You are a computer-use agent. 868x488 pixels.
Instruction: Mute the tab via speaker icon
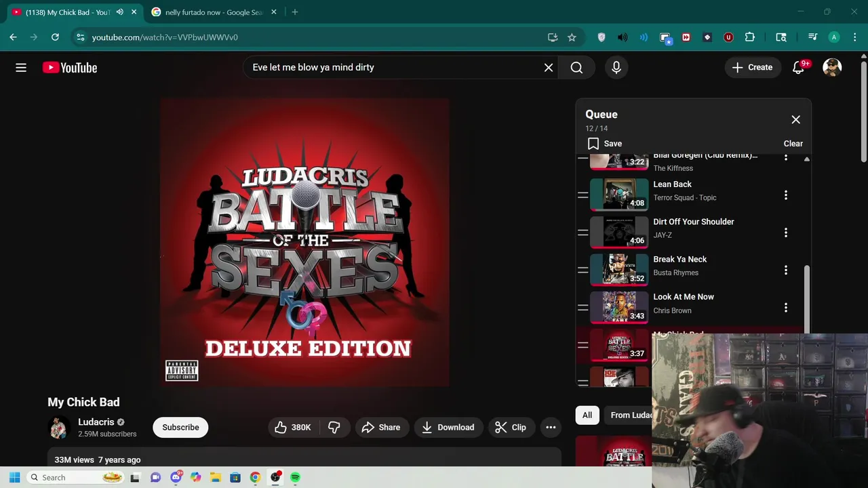tap(120, 12)
